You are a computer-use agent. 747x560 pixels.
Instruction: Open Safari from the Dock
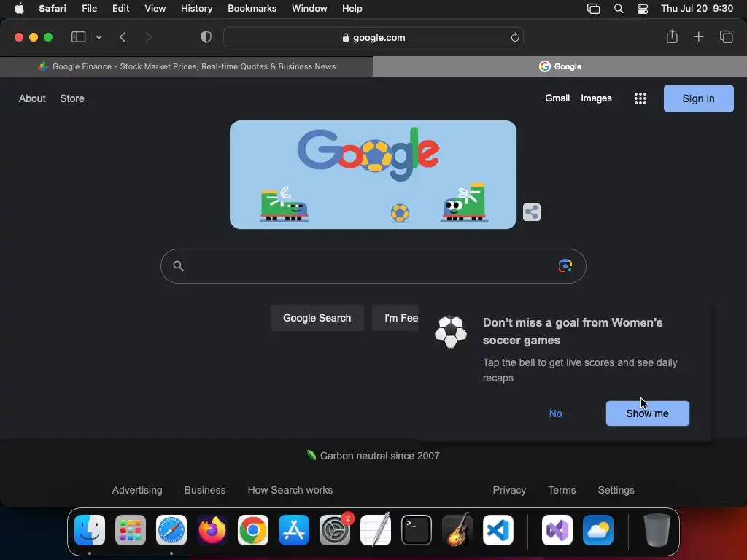pyautogui.click(x=171, y=530)
